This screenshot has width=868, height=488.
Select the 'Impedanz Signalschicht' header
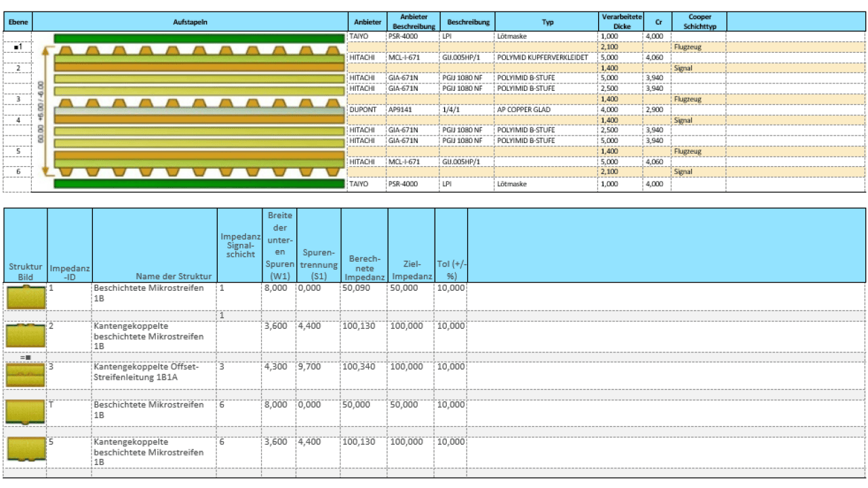[239, 245]
